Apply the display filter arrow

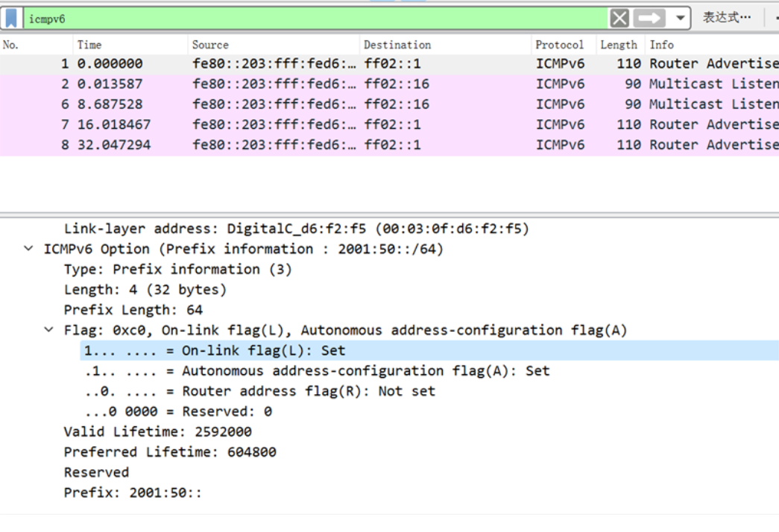coord(649,19)
